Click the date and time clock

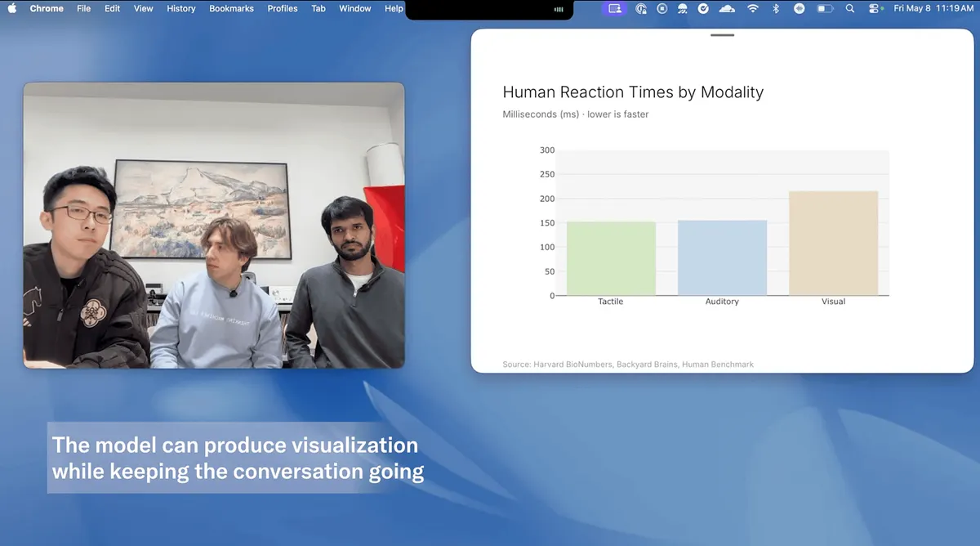(933, 8)
